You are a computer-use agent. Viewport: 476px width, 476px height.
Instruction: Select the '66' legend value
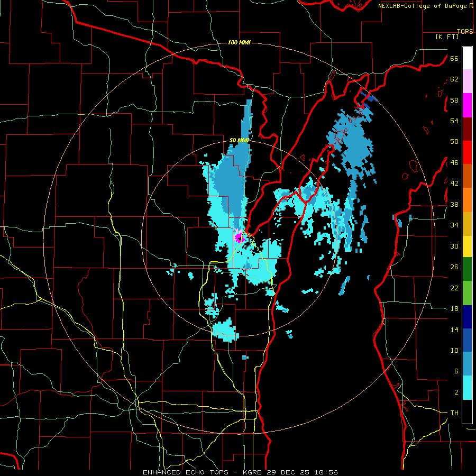(x=454, y=58)
